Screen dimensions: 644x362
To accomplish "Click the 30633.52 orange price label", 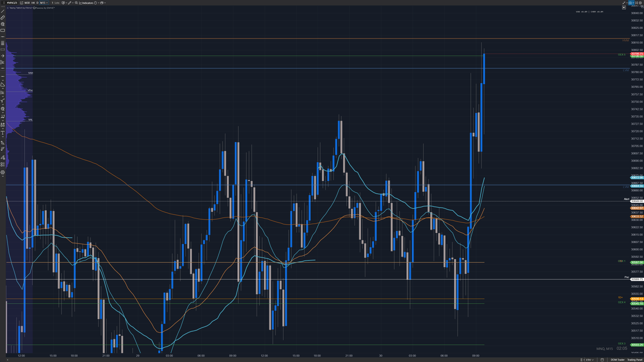I will [637, 217].
